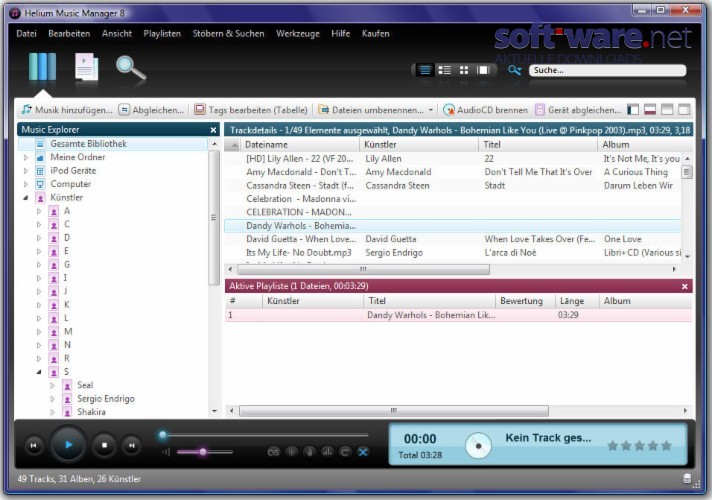The image size is (712, 500).
Task: Expand the Meine Ordner node
Action: [x=26, y=158]
